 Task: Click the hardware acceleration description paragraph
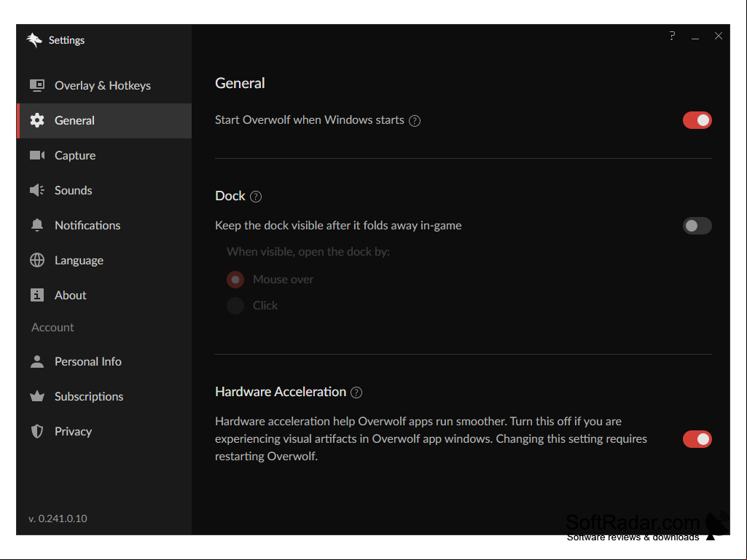click(431, 439)
